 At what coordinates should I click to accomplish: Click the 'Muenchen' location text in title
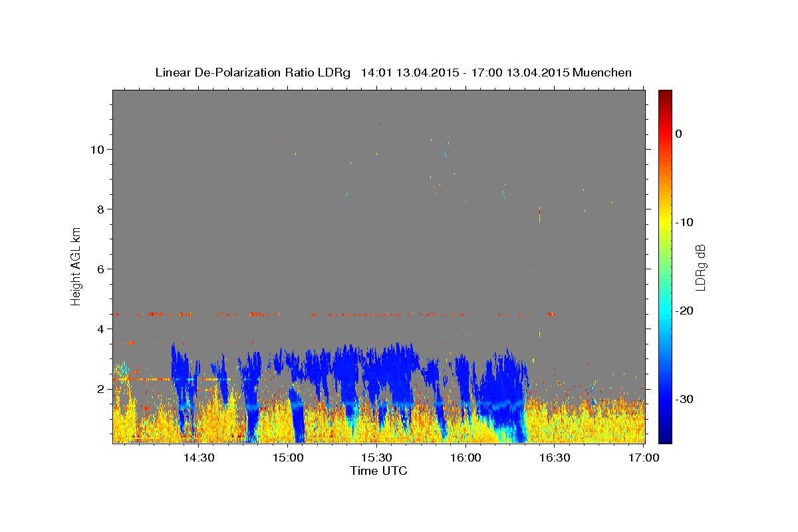click(602, 72)
